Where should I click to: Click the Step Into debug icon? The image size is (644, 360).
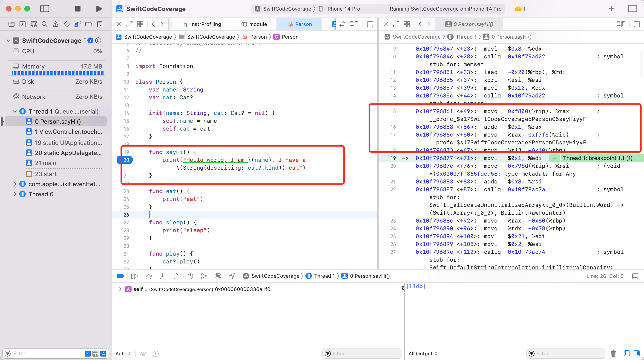point(162,276)
